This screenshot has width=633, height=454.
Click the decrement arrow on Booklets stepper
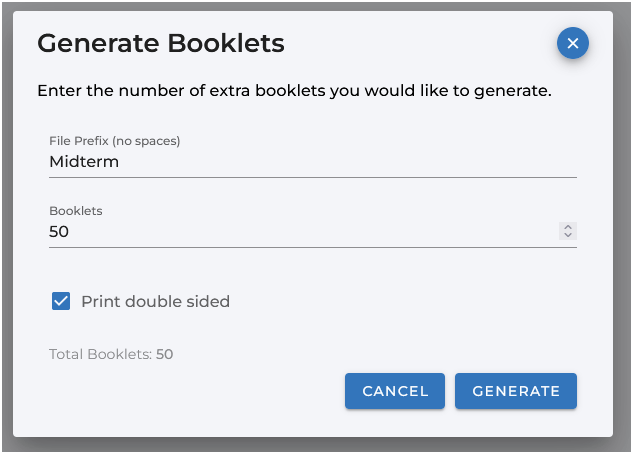(568, 236)
